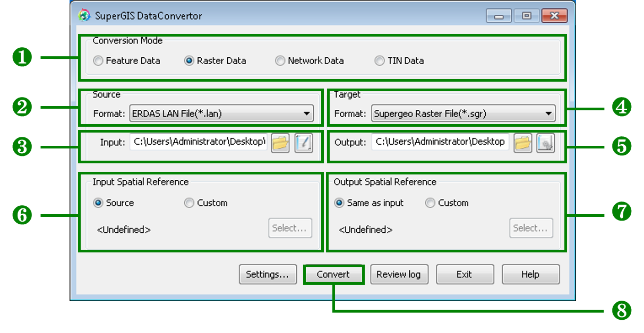The width and height of the screenshot is (644, 333).
Task: Select Custom input spatial reference
Action: (x=189, y=203)
